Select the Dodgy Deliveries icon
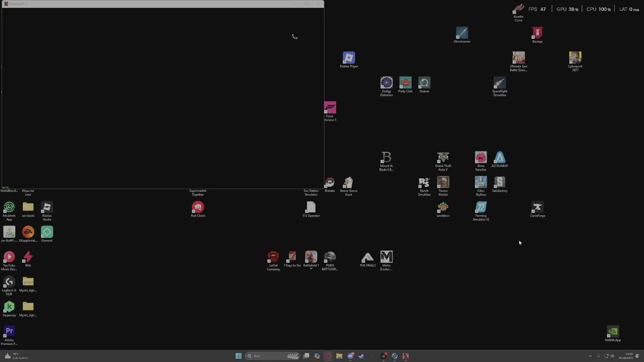Viewport: 644px width, 362px height. (386, 86)
